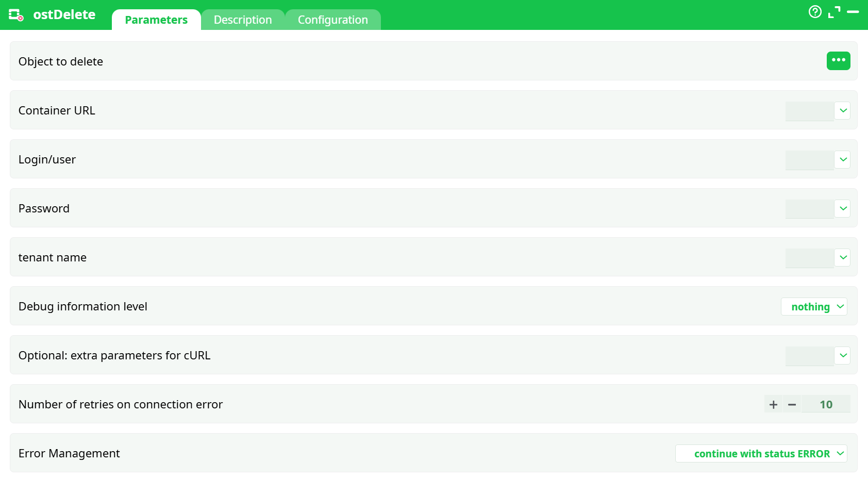Open the Object to delete ellipsis editor
The height and width of the screenshot is (479, 868).
[x=838, y=61]
